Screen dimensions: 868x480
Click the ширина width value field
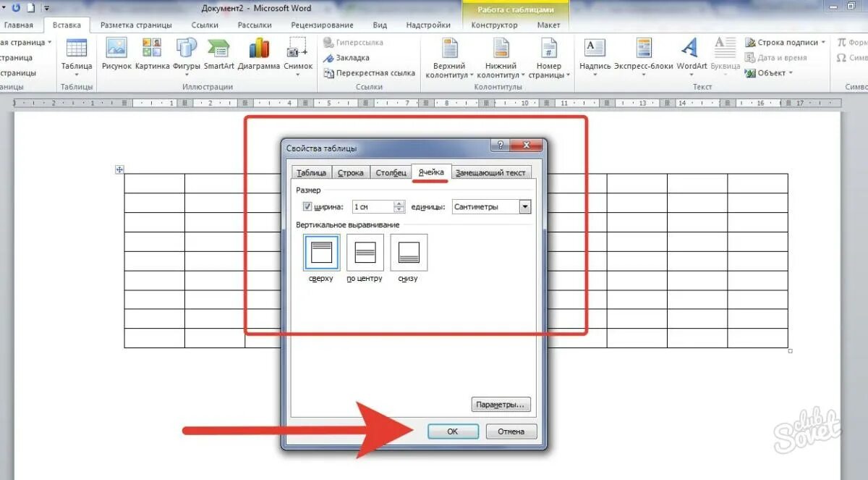click(x=373, y=207)
